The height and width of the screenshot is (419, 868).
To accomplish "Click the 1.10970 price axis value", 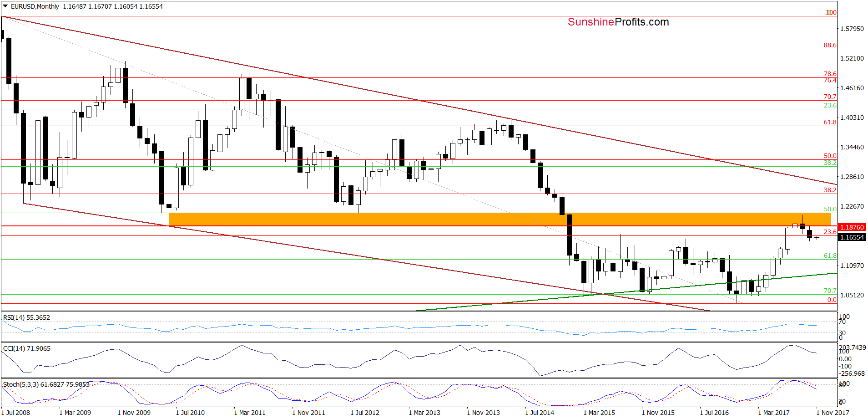I will [852, 266].
